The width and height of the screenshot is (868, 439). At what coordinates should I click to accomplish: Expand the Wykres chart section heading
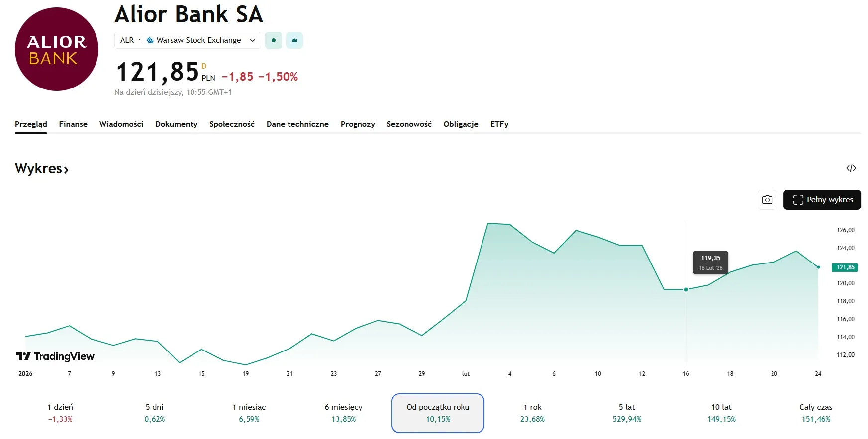pos(42,169)
